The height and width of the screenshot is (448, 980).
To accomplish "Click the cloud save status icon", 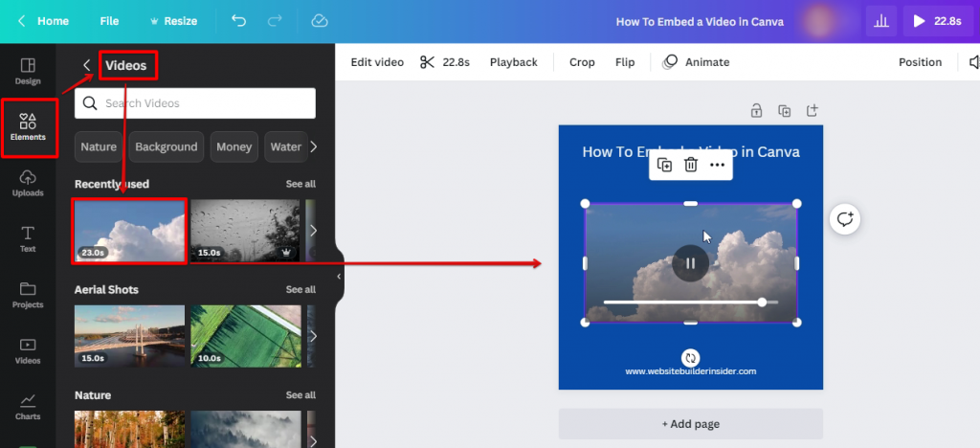I will [320, 21].
